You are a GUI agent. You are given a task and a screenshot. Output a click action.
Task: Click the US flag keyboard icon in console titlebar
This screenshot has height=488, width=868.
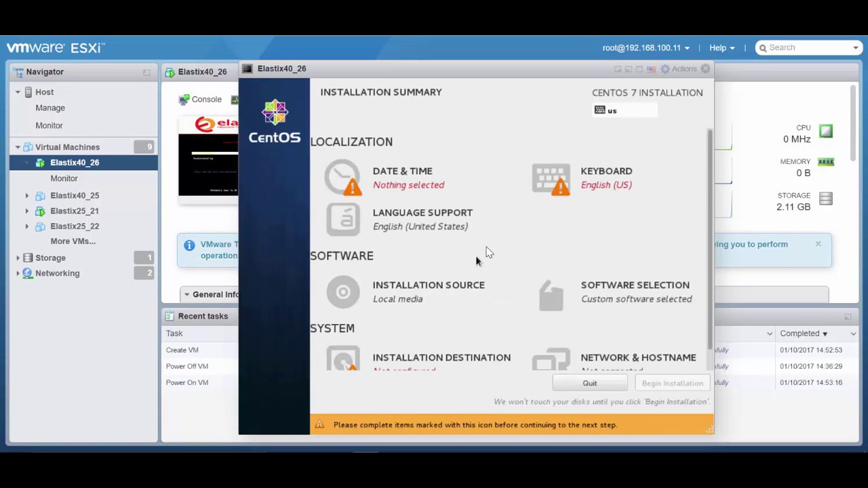click(x=651, y=68)
